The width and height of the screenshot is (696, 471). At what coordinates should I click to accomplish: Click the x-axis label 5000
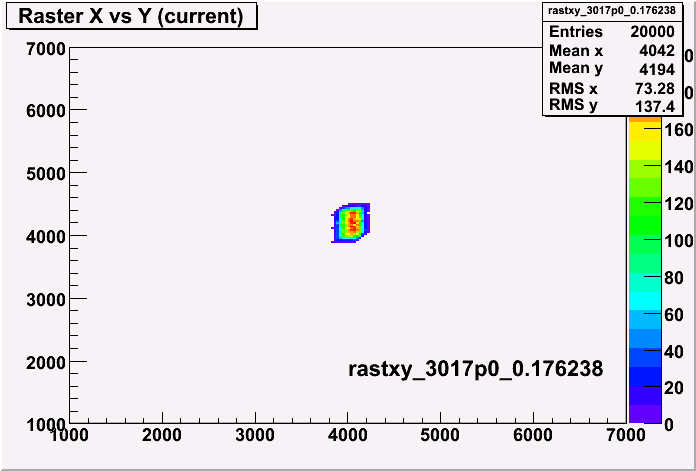(x=440, y=435)
